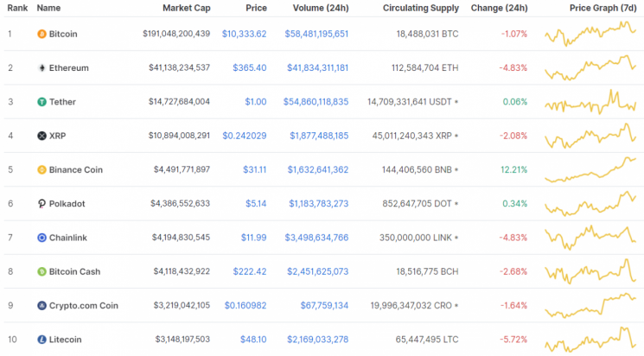Open Litecoin price $48.10 link
The height and width of the screenshot is (356, 644).
pyautogui.click(x=253, y=340)
